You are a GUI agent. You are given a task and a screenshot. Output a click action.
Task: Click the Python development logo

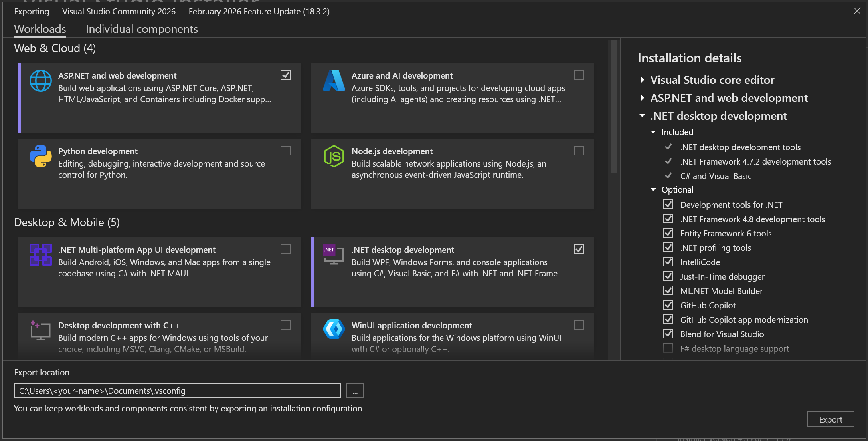(x=40, y=156)
